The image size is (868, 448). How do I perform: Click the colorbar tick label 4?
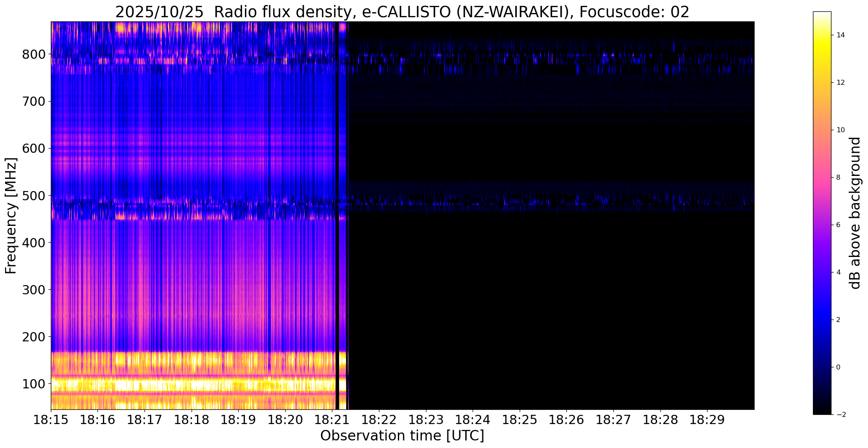pos(839,272)
